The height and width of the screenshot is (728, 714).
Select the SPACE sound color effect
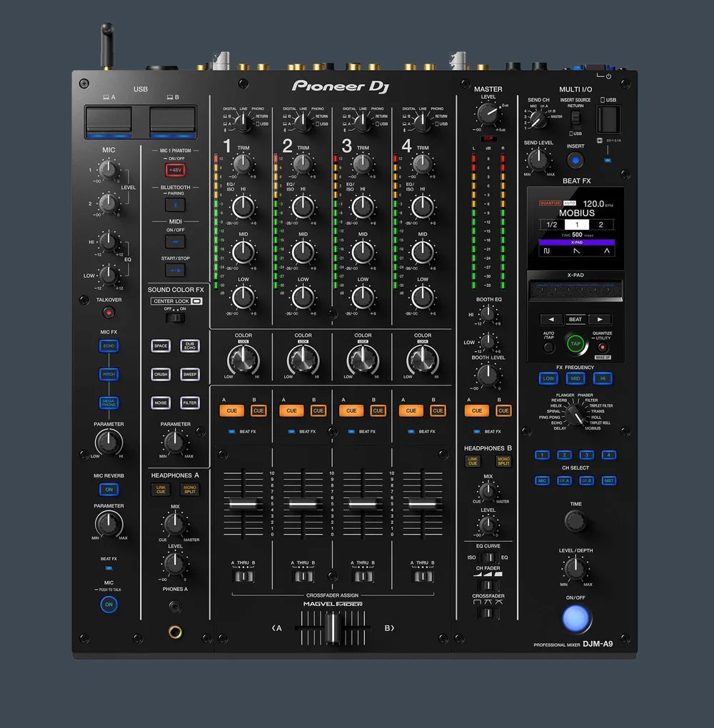click(161, 346)
